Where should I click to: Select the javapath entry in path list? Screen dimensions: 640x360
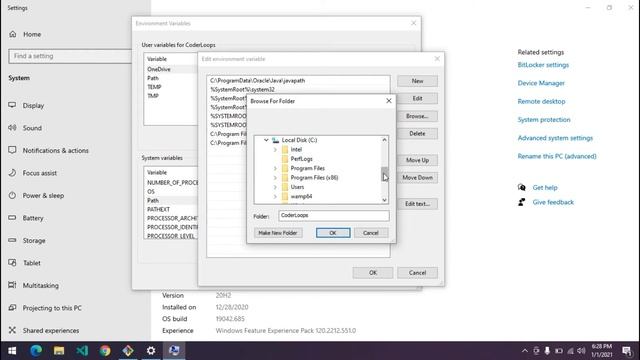coord(298,80)
